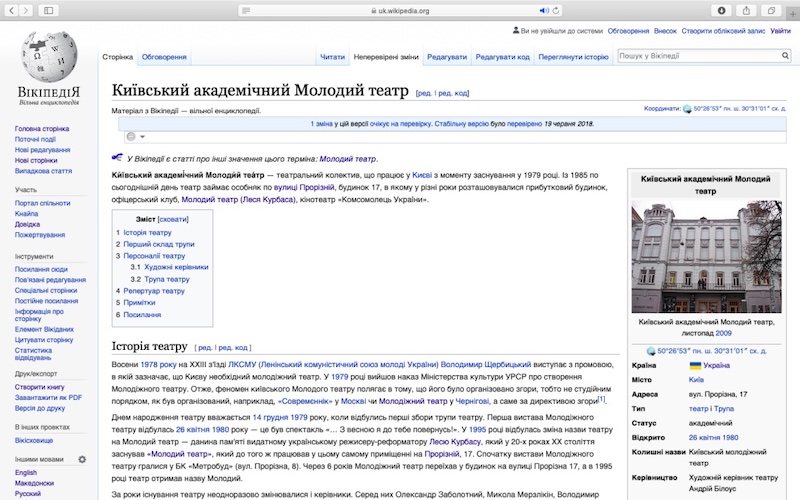Open 'Молодий театр (Леся Курбаса)' link
The image size is (800, 500).
point(238,199)
